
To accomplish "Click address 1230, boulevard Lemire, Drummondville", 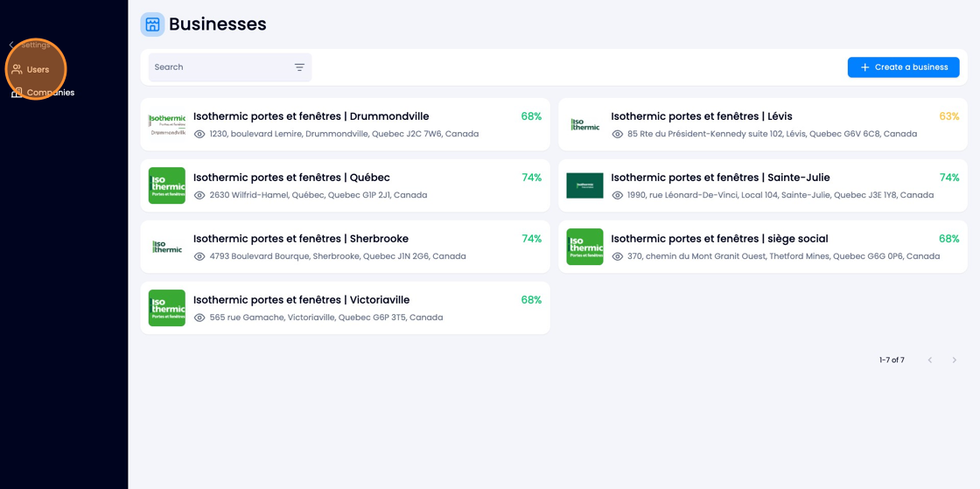I will (345, 134).
